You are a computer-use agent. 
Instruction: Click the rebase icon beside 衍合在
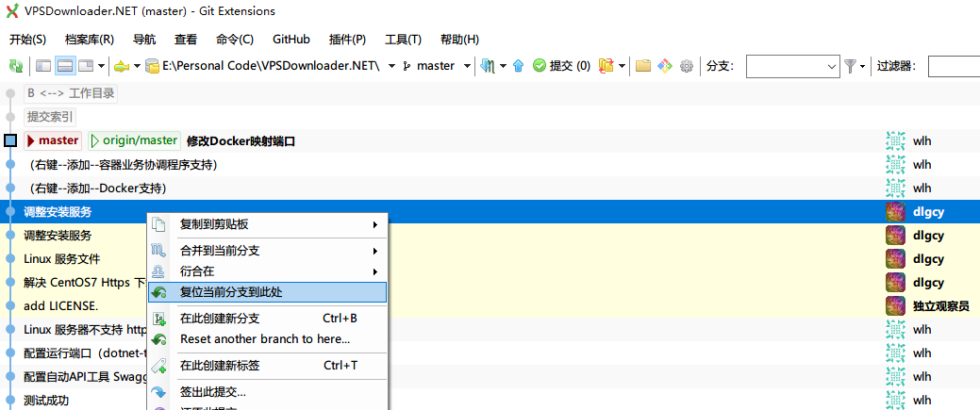coord(158,271)
